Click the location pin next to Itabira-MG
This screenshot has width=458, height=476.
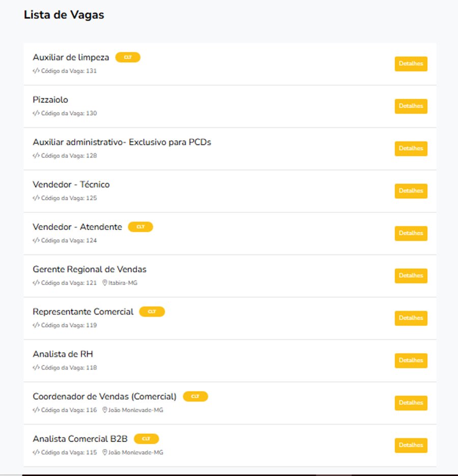click(105, 283)
